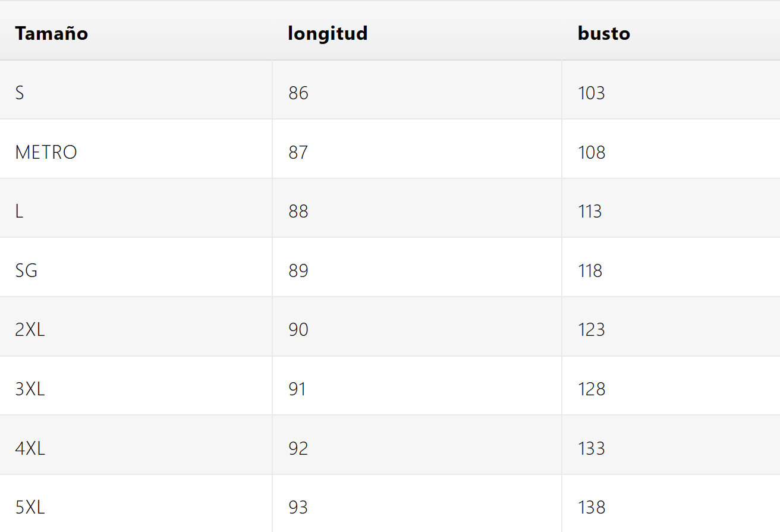Select the longitud value 89
This screenshot has width=780, height=532.
pyautogui.click(x=298, y=271)
